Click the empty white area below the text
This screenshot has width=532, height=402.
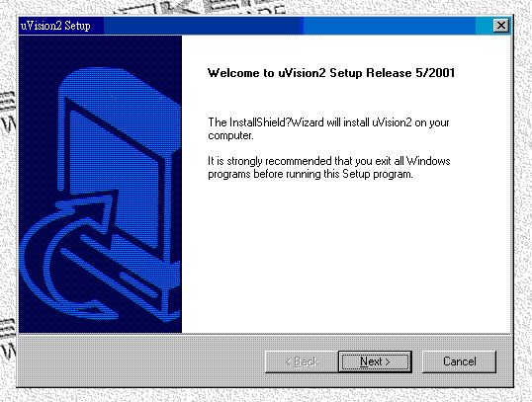pos(346,258)
